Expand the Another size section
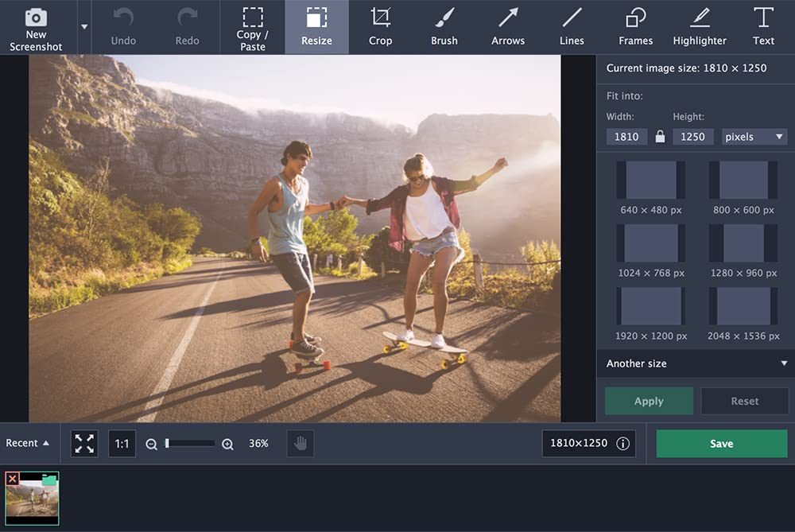795x532 pixels. (696, 363)
